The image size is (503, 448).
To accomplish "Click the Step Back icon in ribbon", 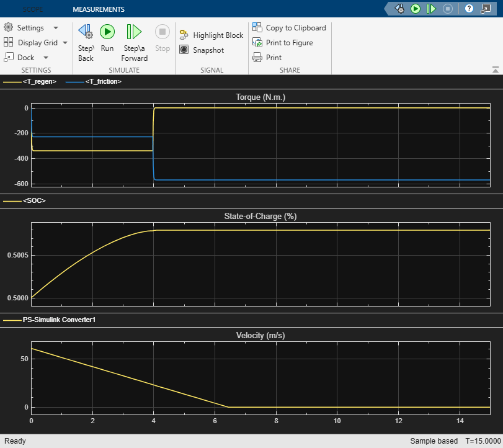I will tap(86, 32).
